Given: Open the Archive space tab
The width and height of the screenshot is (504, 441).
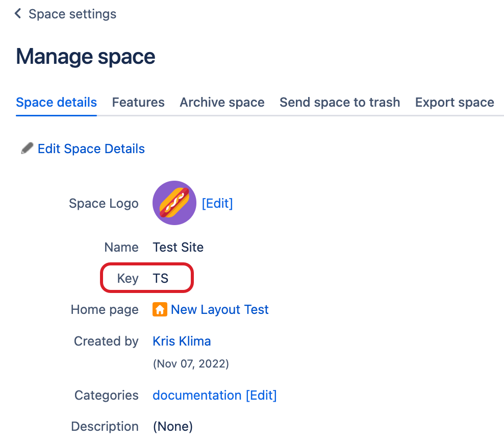Looking at the screenshot, I should 222,102.
